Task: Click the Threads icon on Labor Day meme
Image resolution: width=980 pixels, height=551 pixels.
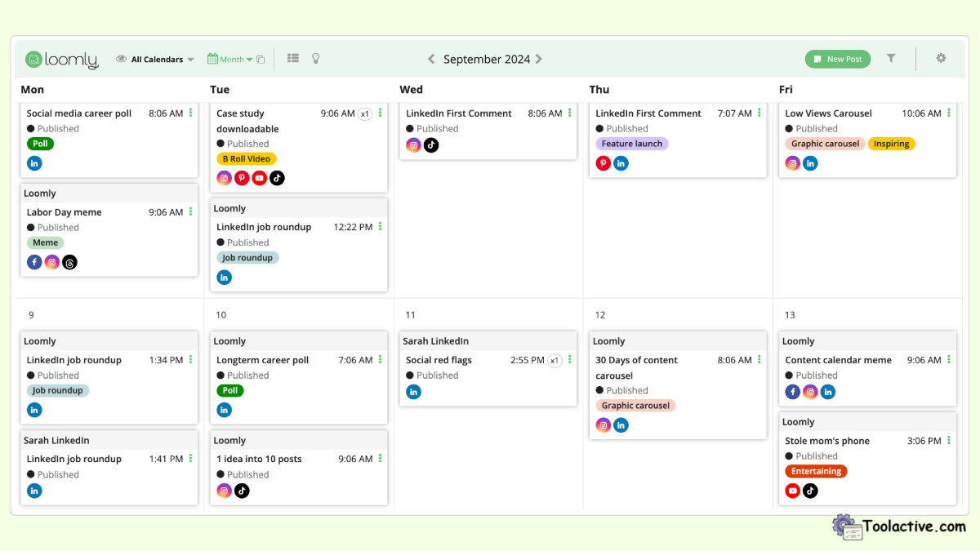Action: [69, 262]
